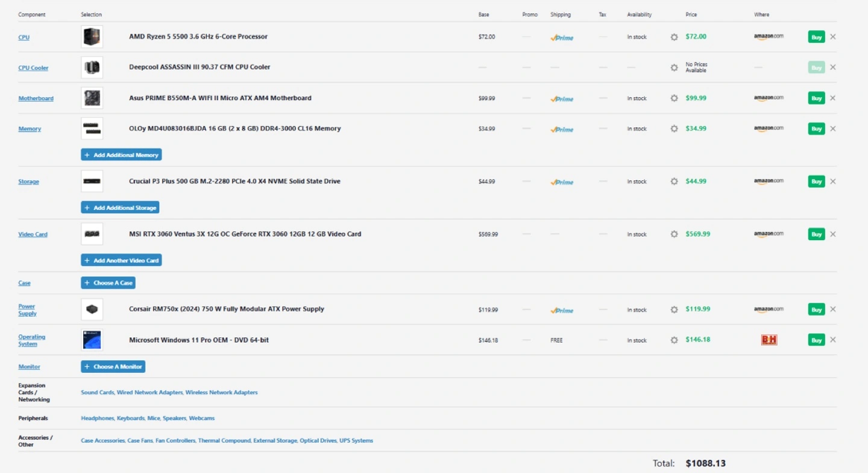
Task: Buy the MSI RTX 3060 video card
Action: click(816, 234)
